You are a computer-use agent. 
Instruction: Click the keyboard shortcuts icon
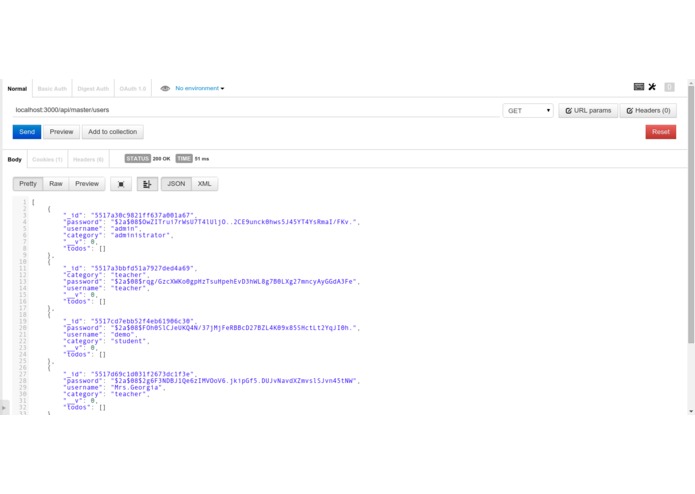(x=639, y=87)
